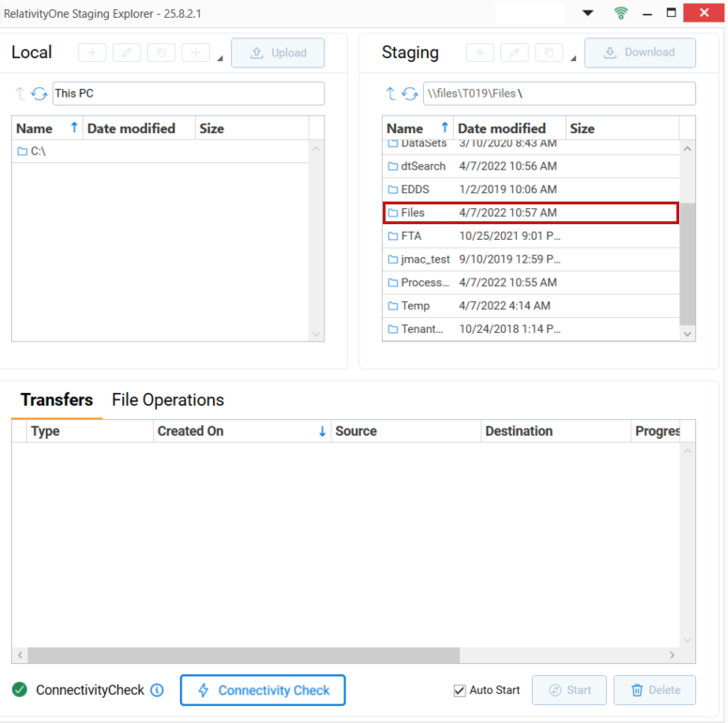Click the Local list scroll down arrow

316,334
